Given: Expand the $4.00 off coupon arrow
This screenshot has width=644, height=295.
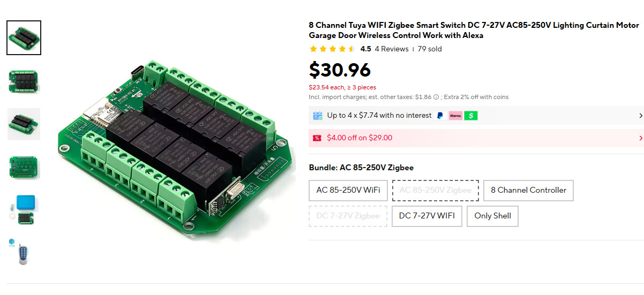Looking at the screenshot, I should pos(641,138).
